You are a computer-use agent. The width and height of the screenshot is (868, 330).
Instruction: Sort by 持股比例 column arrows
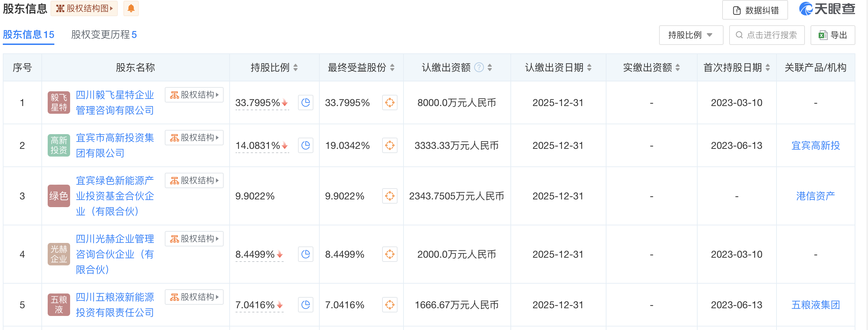click(296, 67)
